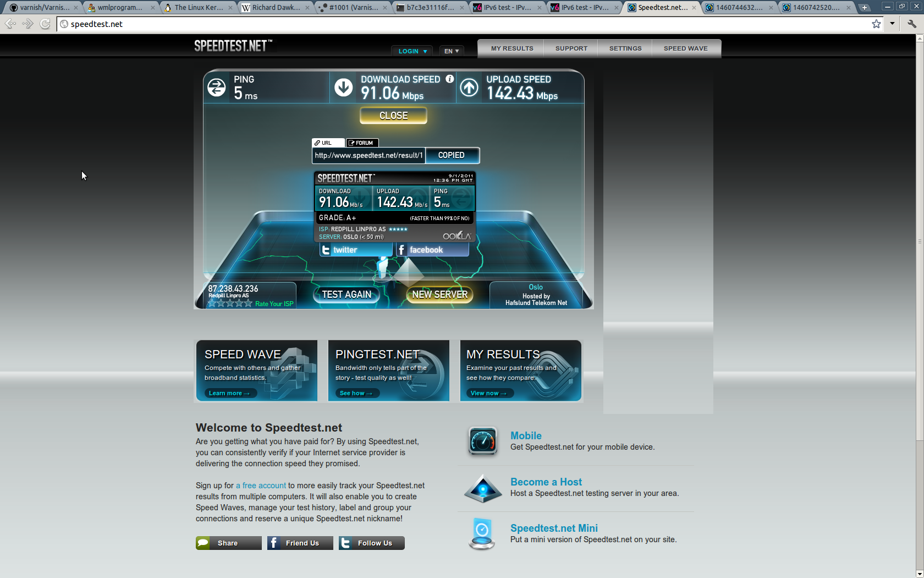Open SETTINGS menu item

(625, 48)
